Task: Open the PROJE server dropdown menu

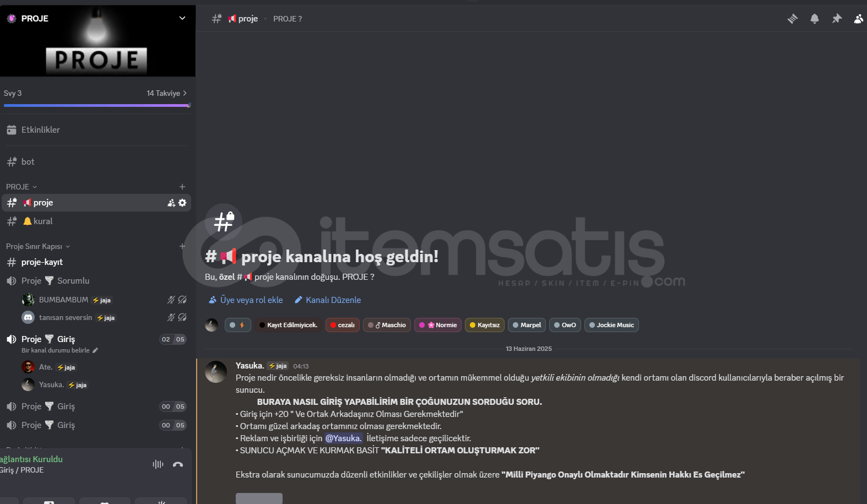Action: tap(182, 18)
